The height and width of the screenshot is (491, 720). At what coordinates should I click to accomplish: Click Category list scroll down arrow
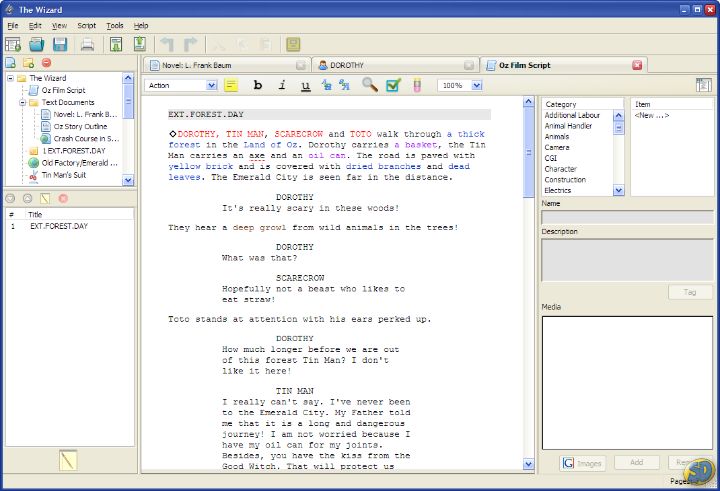[x=619, y=190]
